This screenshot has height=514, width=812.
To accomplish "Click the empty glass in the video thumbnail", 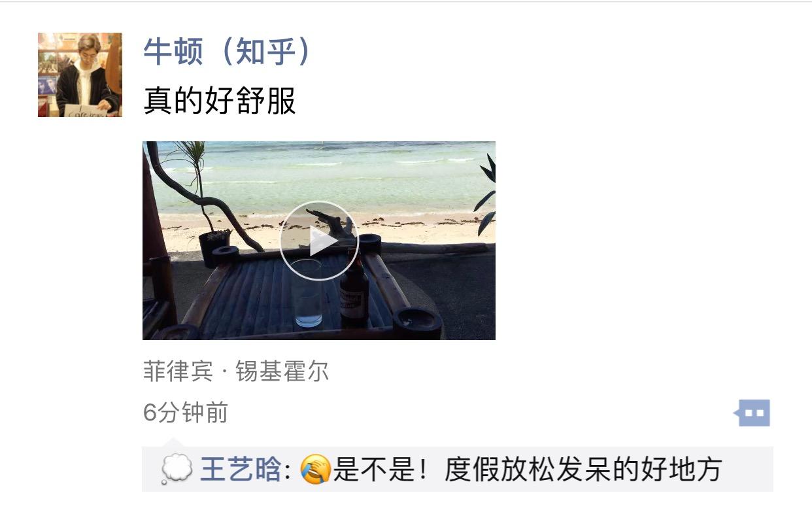I will coord(307,292).
